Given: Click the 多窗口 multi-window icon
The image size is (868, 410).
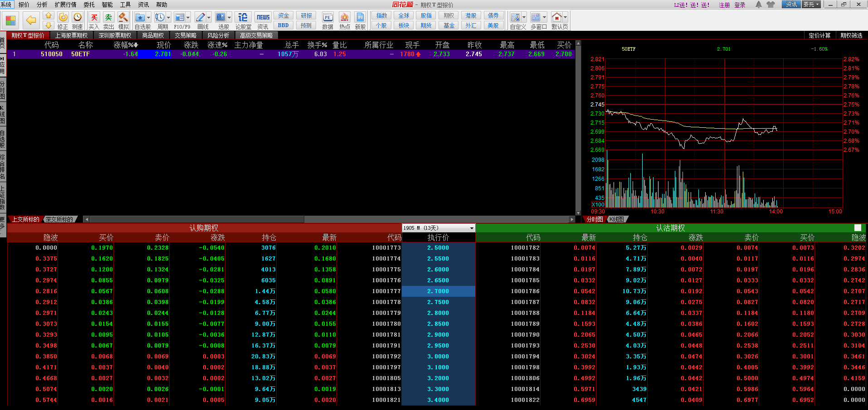Looking at the screenshot, I should (x=536, y=17).
